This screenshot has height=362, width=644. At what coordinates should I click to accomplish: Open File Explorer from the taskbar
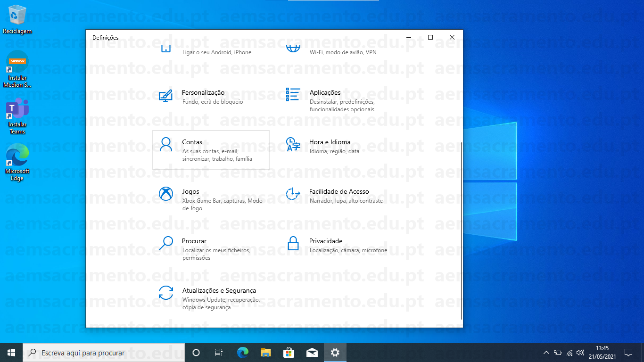(265, 353)
